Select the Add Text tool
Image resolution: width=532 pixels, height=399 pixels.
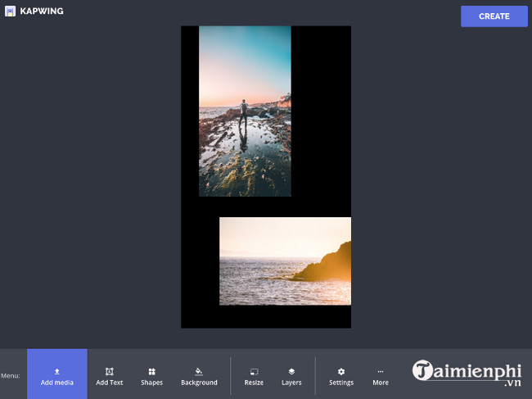click(x=109, y=377)
